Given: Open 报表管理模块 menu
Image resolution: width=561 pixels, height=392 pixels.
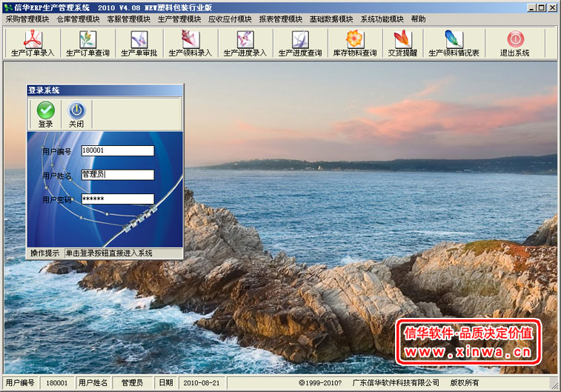Looking at the screenshot, I should 280,19.
